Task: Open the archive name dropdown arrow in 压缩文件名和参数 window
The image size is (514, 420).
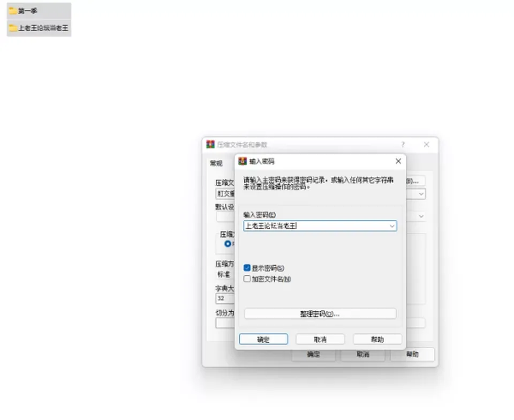Action: [x=421, y=194]
